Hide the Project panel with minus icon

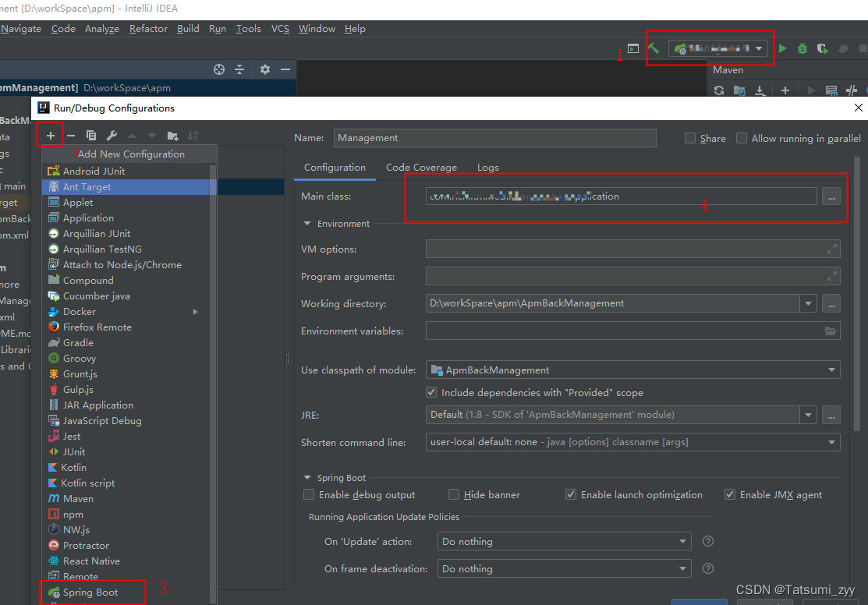click(x=285, y=69)
